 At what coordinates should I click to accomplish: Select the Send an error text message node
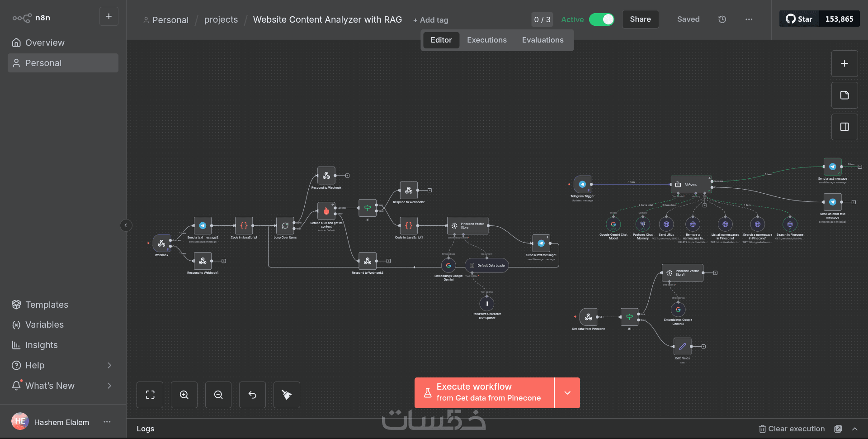click(833, 202)
